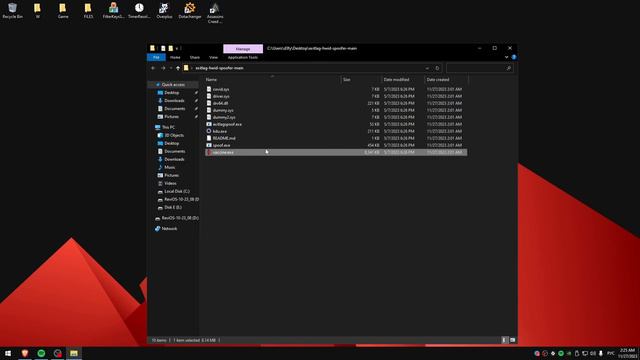This screenshot has width=640, height=360.
Task: Select This PC in navigation pane
Action: (x=168, y=127)
